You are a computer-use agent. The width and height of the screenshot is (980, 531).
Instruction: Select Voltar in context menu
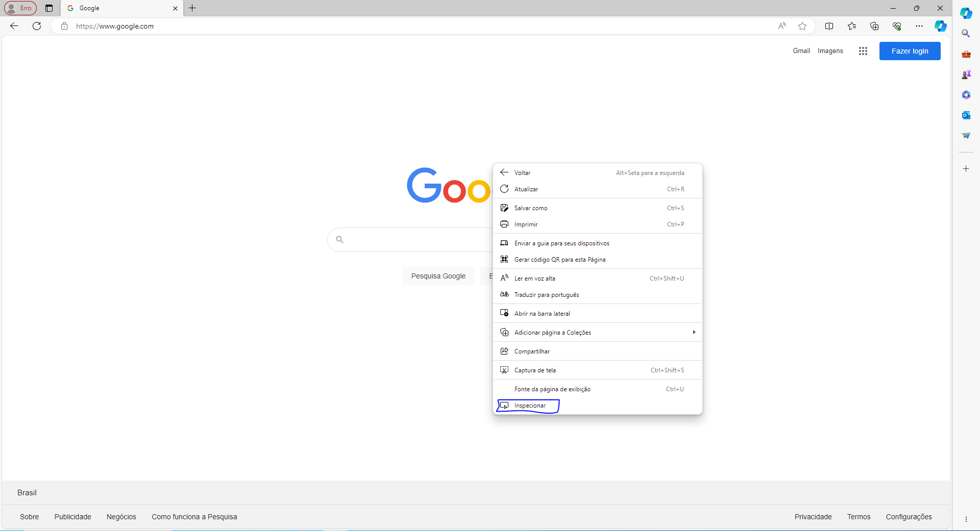click(598, 173)
